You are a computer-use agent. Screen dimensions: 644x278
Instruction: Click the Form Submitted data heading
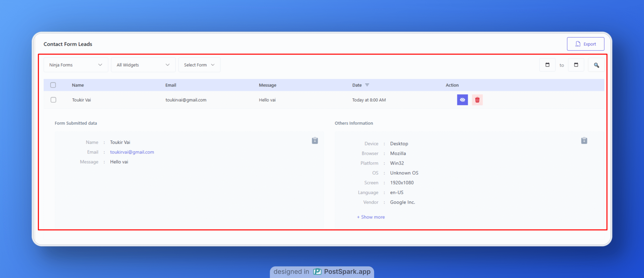(76, 123)
